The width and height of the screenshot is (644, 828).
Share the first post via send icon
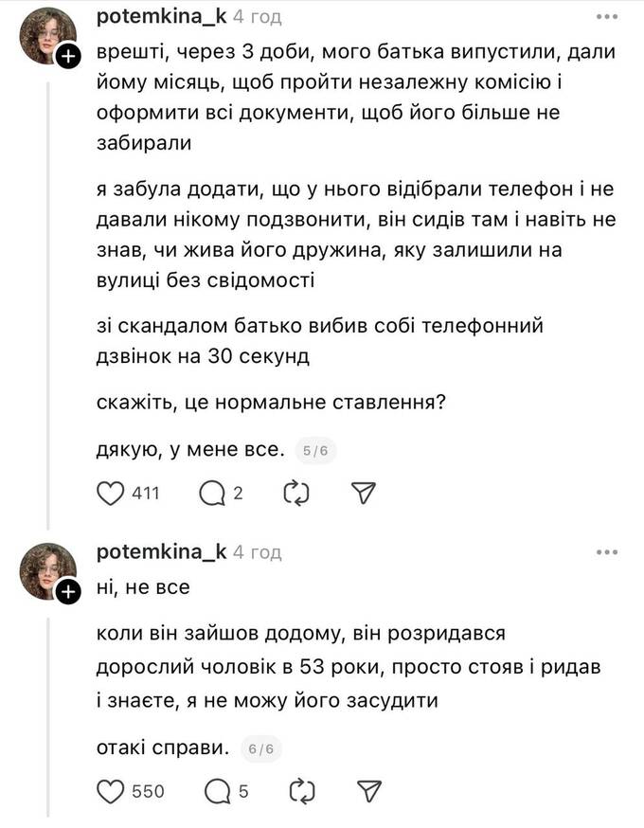365,493
